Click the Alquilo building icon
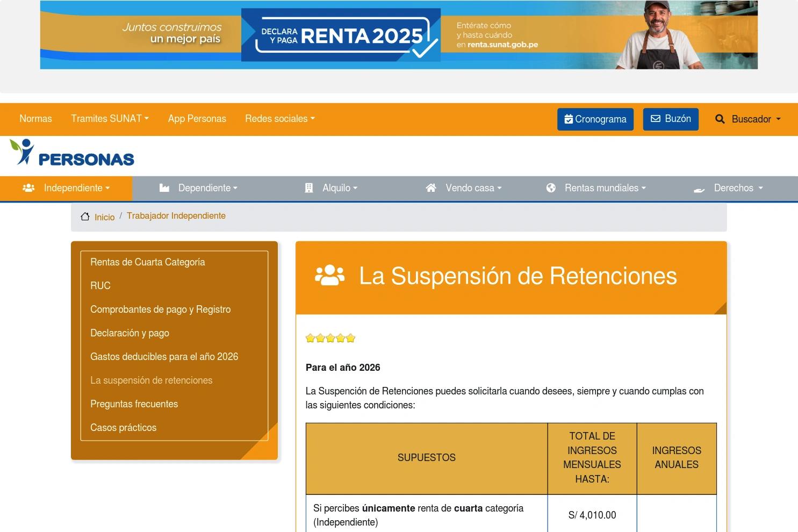This screenshot has width=798, height=532. tap(309, 188)
